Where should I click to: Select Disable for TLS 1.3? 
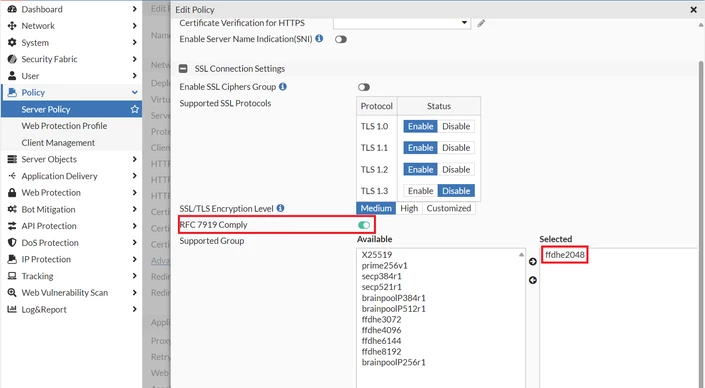[x=456, y=191]
